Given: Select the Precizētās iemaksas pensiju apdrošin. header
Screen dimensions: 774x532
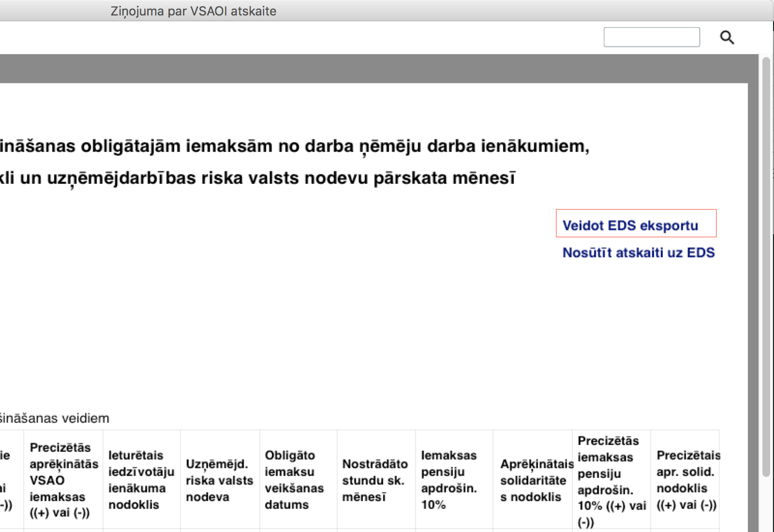Looking at the screenshot, I should (611, 479).
